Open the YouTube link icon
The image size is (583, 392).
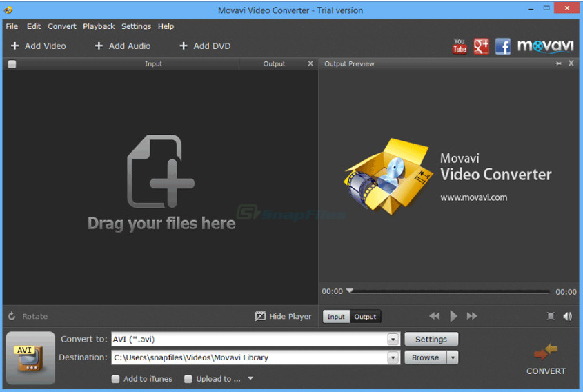460,46
